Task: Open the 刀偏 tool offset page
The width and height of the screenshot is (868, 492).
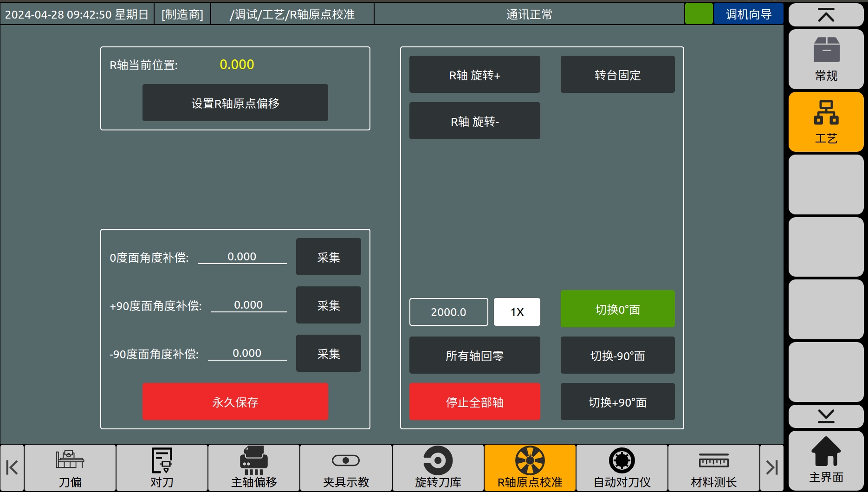Action: [70, 468]
